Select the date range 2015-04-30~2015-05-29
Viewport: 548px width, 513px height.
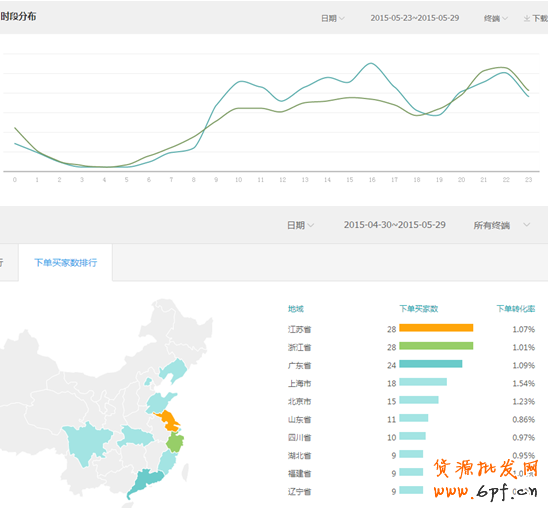395,225
